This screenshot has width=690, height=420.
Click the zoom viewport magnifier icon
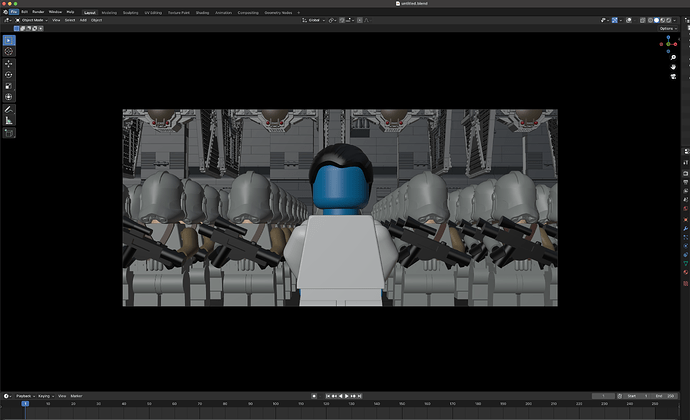point(673,58)
